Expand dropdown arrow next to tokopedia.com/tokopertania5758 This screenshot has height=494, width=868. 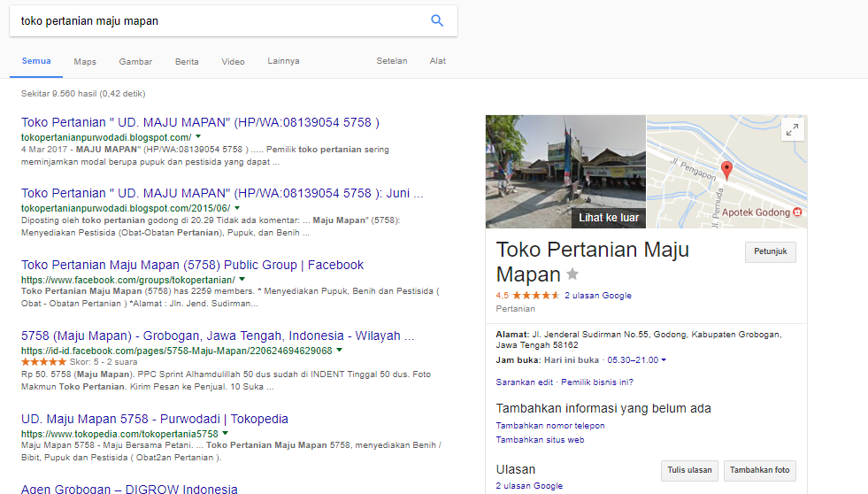226,434
